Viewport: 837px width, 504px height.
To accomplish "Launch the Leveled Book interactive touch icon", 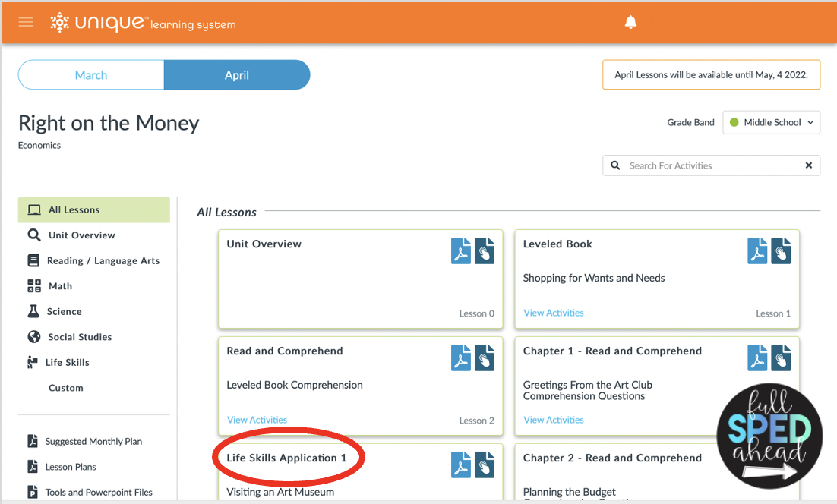I will pyautogui.click(x=781, y=250).
